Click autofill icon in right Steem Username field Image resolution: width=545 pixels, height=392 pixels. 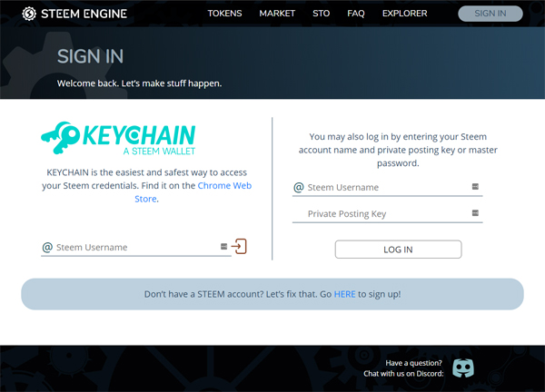point(474,187)
